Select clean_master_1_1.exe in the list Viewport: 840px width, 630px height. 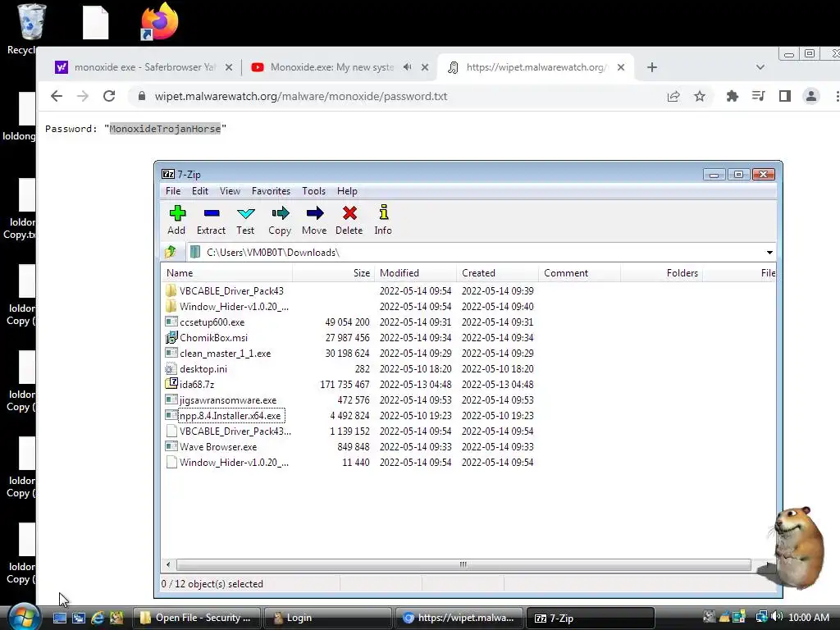coord(225,353)
